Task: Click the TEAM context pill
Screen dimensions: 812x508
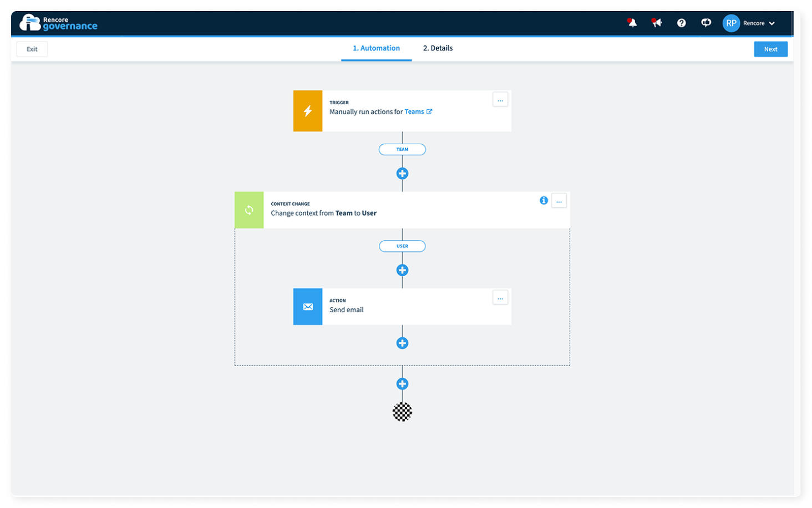Action: pos(402,149)
